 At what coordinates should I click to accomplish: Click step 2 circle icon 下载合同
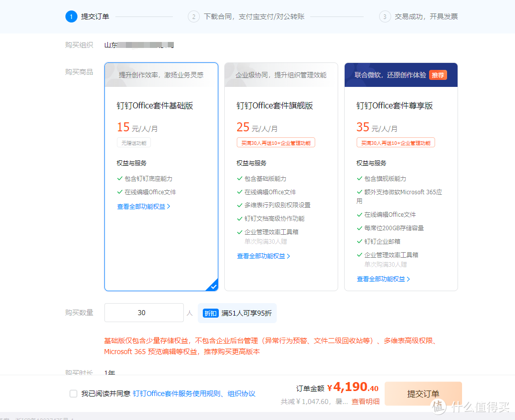coord(193,16)
